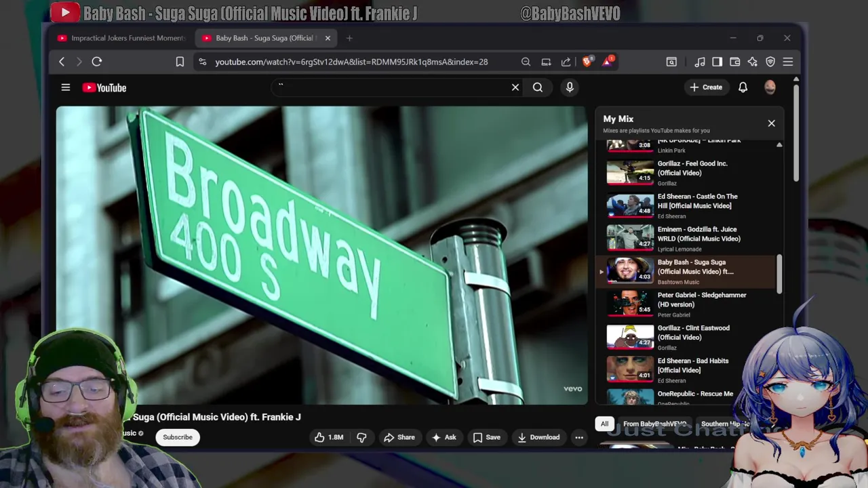The height and width of the screenshot is (488, 868).
Task: Open the Brave VPN shield icon
Action: click(x=770, y=62)
